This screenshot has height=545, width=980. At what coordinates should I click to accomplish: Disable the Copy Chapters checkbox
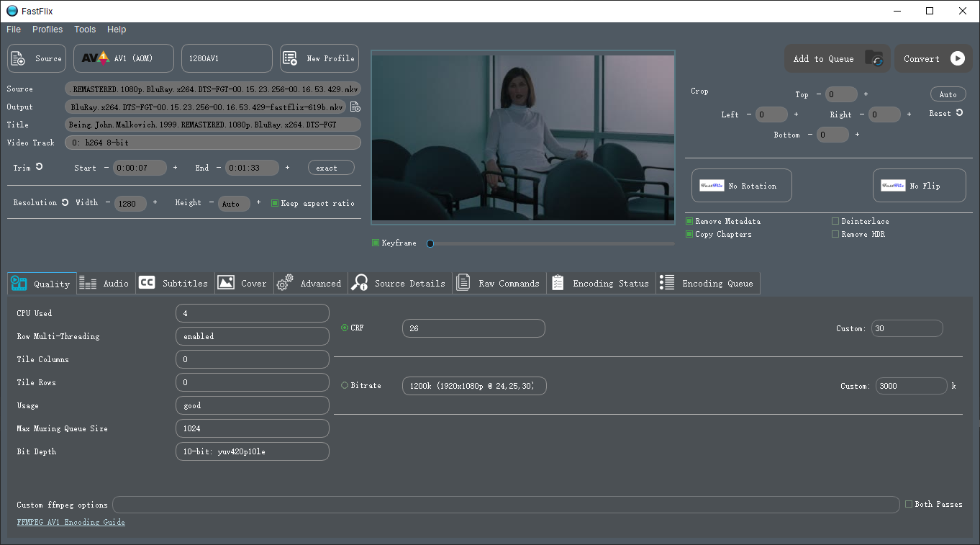click(688, 234)
